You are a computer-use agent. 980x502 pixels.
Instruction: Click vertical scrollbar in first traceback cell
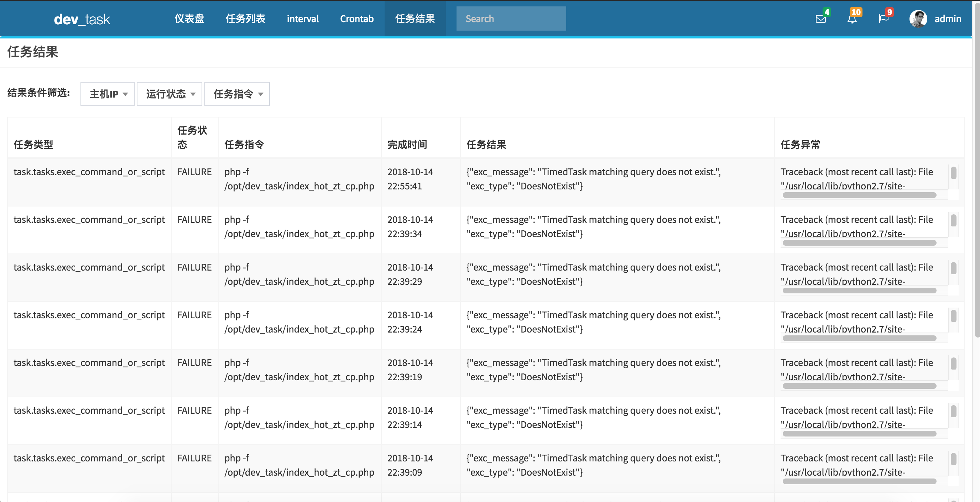click(x=953, y=173)
